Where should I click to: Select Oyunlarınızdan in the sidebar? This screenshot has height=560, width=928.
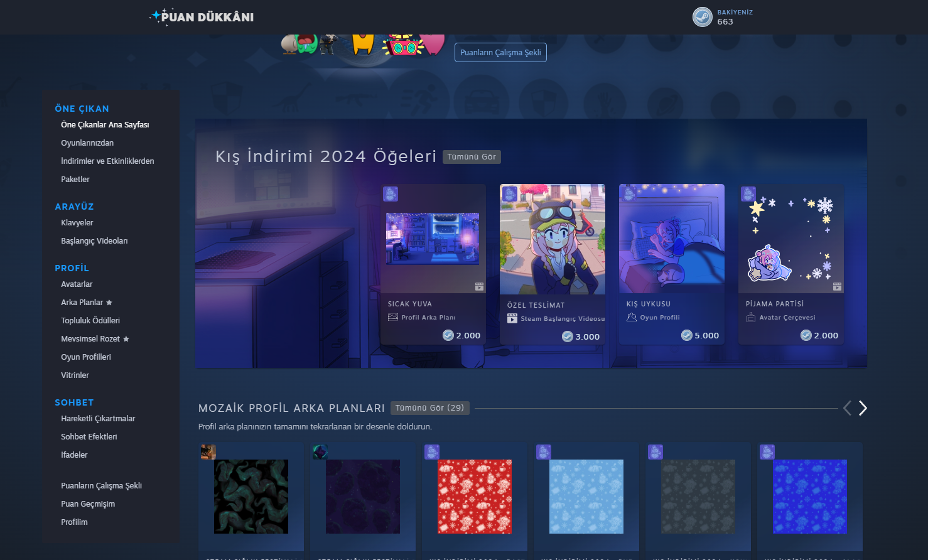click(x=87, y=143)
